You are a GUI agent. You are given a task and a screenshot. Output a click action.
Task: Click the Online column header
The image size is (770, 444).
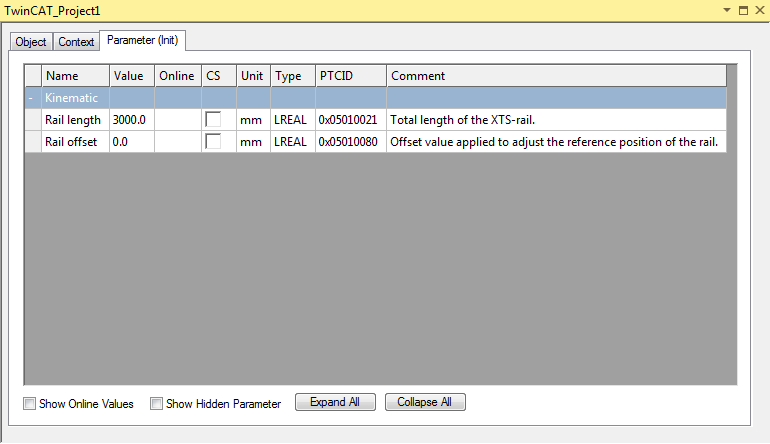point(178,76)
